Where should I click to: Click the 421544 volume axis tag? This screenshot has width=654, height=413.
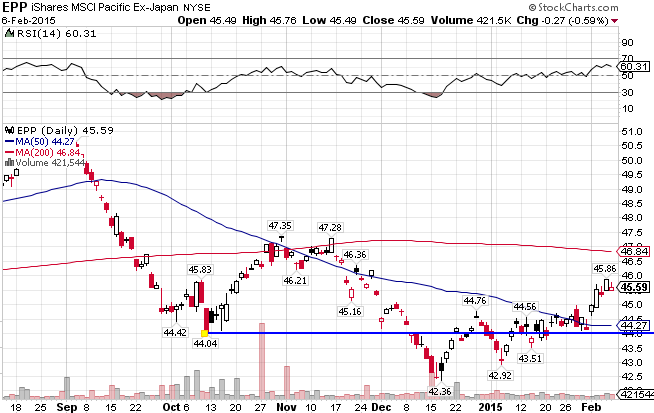pyautogui.click(x=635, y=394)
